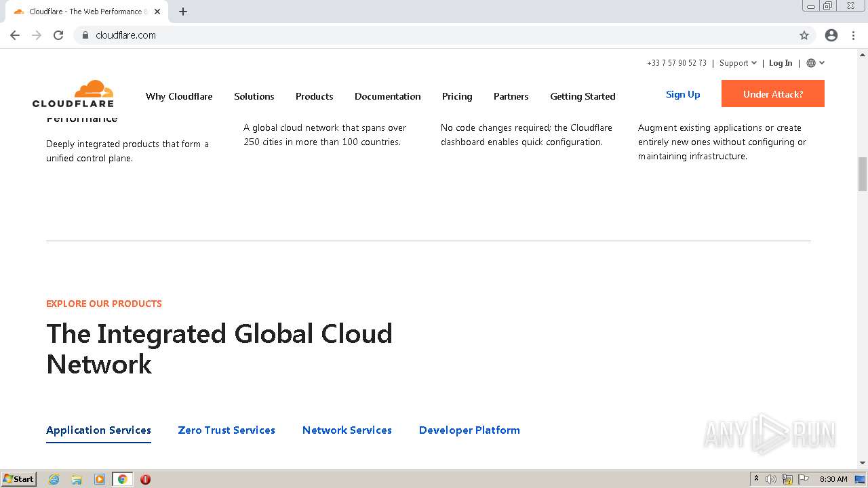Click the page vertical scrollbar thumb
Image resolution: width=868 pixels, height=488 pixels.
(863, 174)
